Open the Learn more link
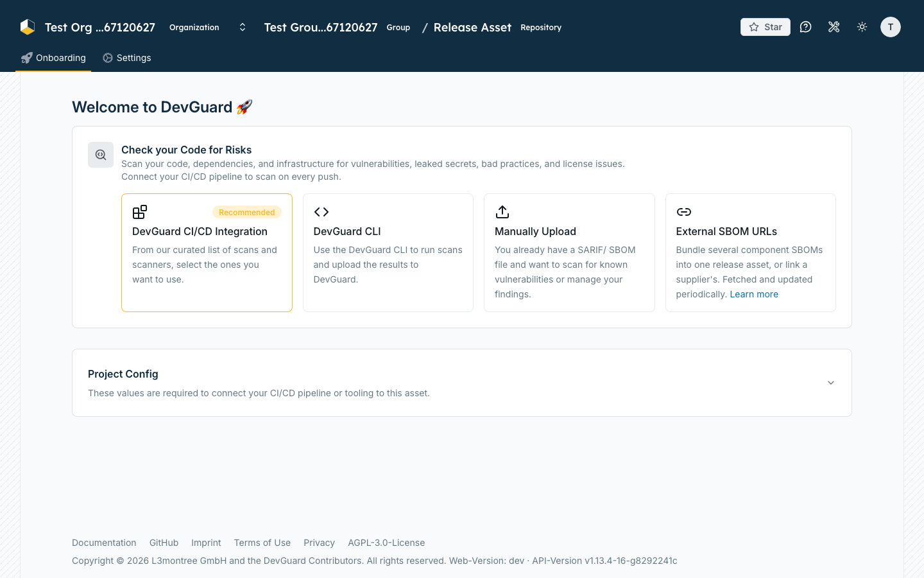Viewport: 924px width, 578px height. 754,294
